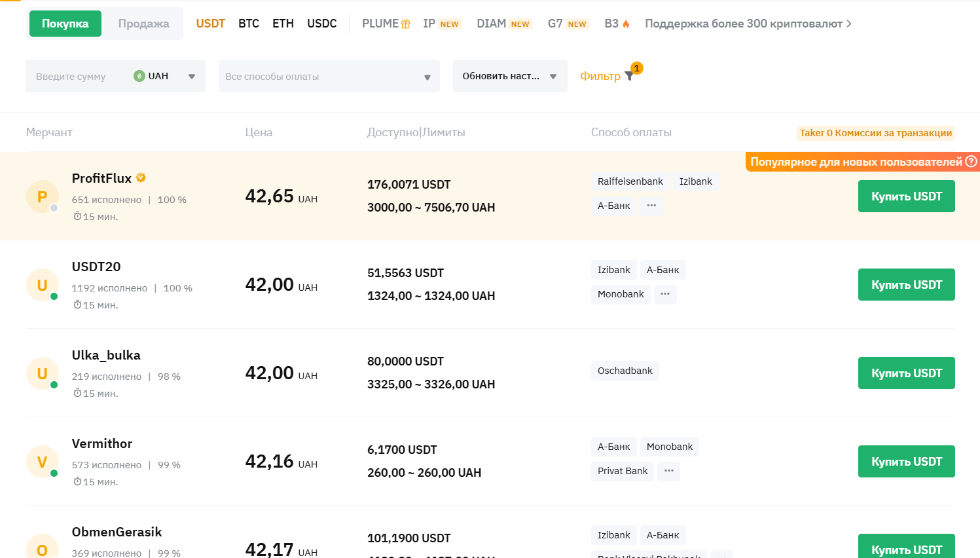Screen dimensions: 980x558
Task: Open the UAH currency dropdown
Action: click(x=164, y=76)
